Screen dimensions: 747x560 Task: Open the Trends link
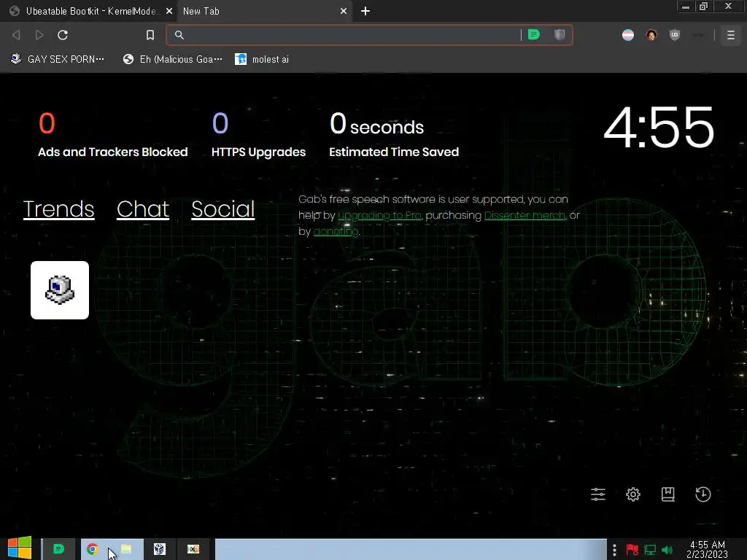pyautogui.click(x=58, y=209)
